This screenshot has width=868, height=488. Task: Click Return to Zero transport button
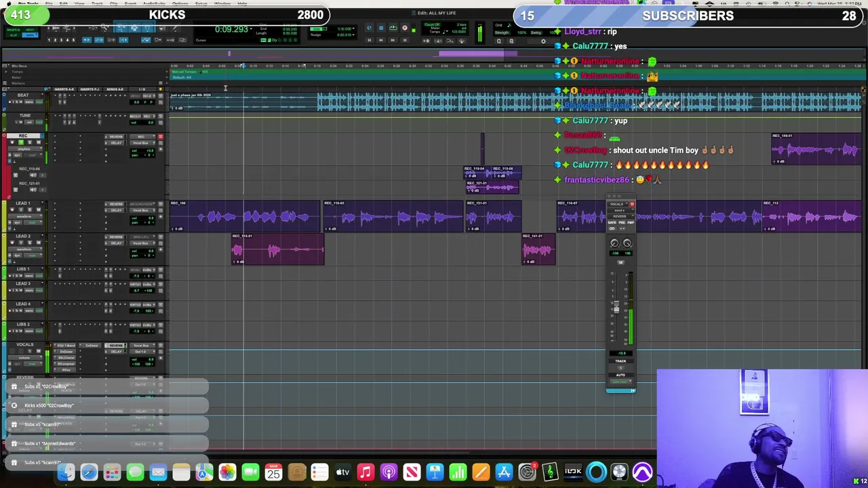pyautogui.click(x=370, y=40)
